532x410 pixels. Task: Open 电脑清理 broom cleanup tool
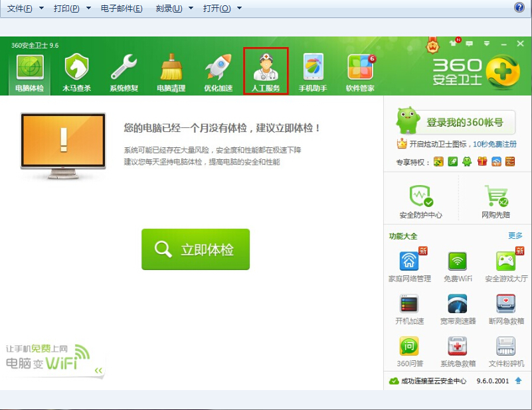(171, 73)
